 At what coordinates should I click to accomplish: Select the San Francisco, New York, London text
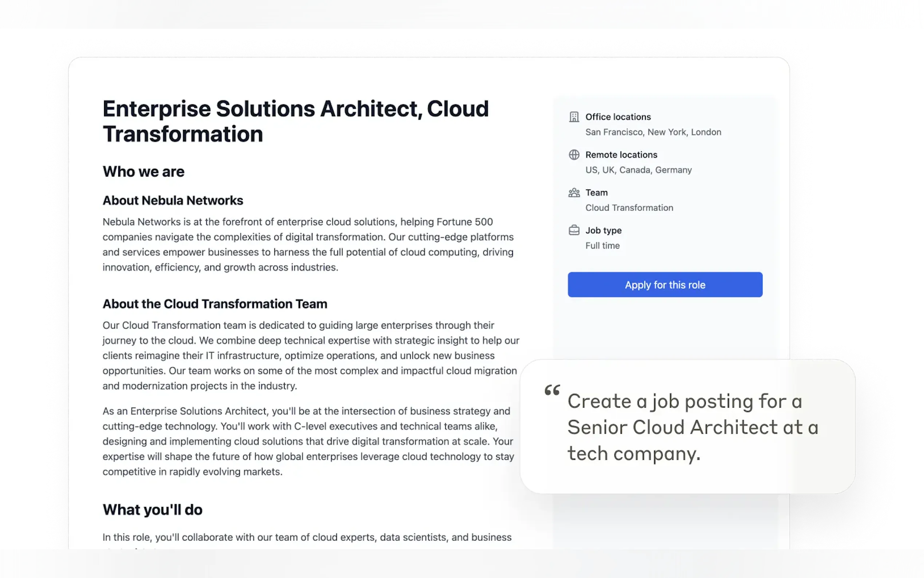pyautogui.click(x=653, y=132)
